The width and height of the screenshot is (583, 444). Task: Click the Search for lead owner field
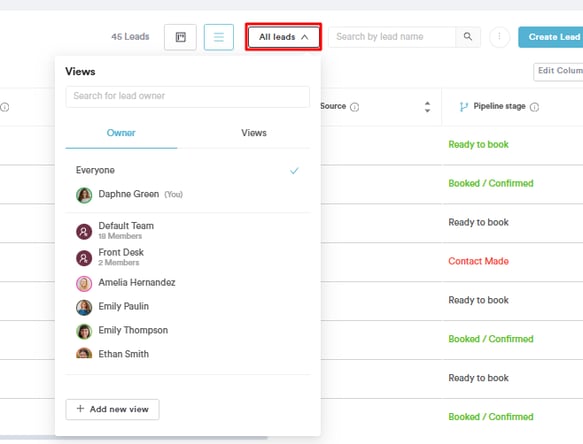click(187, 96)
